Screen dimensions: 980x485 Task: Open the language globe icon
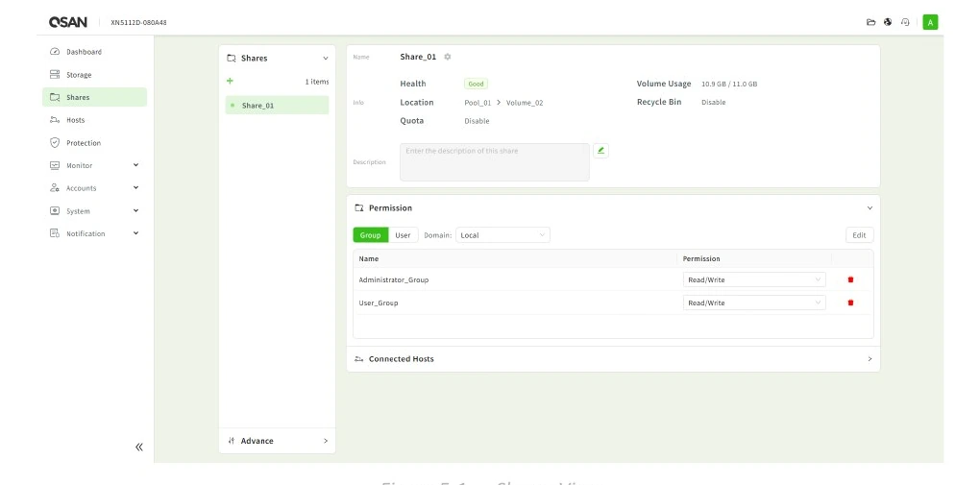[888, 22]
